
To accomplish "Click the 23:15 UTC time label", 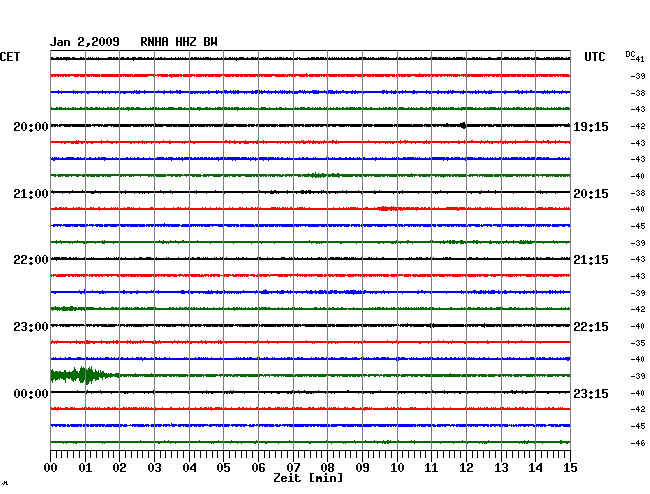I will (591, 394).
